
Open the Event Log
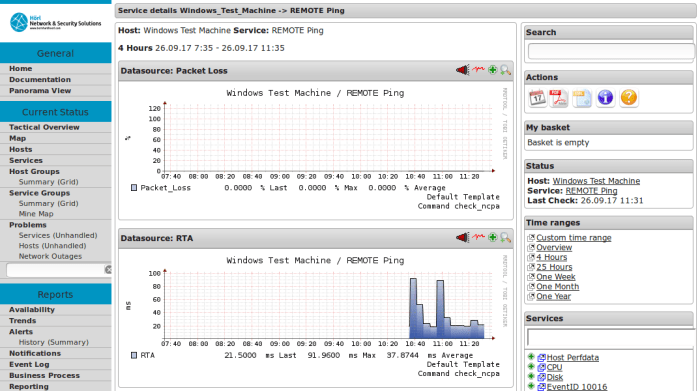coord(29,364)
